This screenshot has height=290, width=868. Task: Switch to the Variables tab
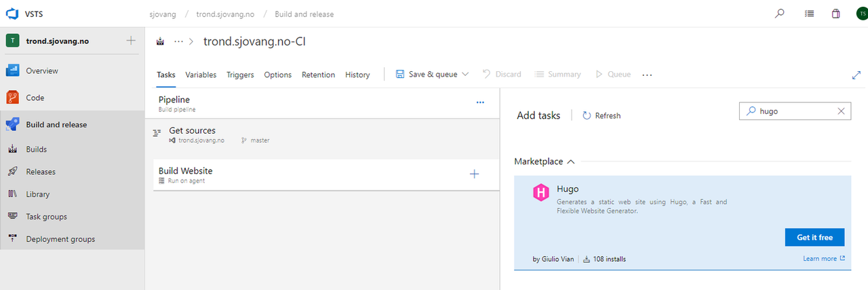[201, 75]
